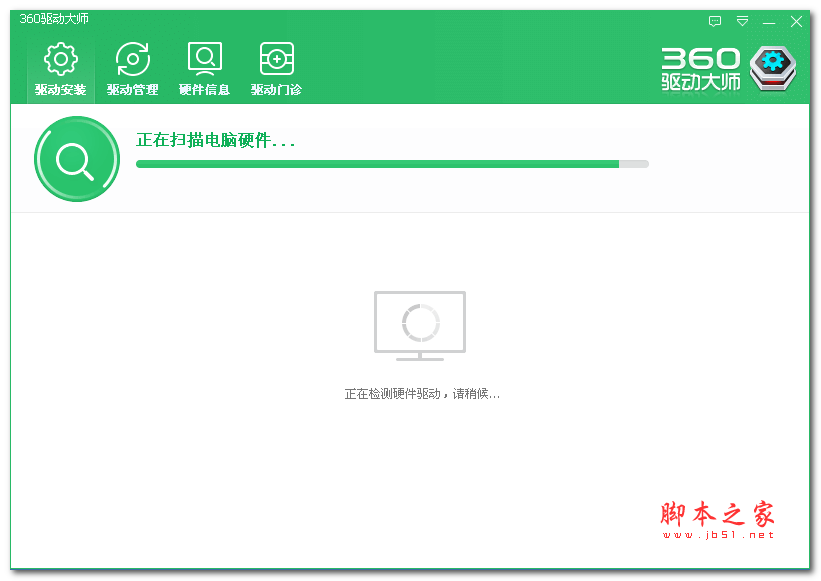821x581 pixels.
Task: Click the feedback speech bubble icon
Action: [x=715, y=21]
